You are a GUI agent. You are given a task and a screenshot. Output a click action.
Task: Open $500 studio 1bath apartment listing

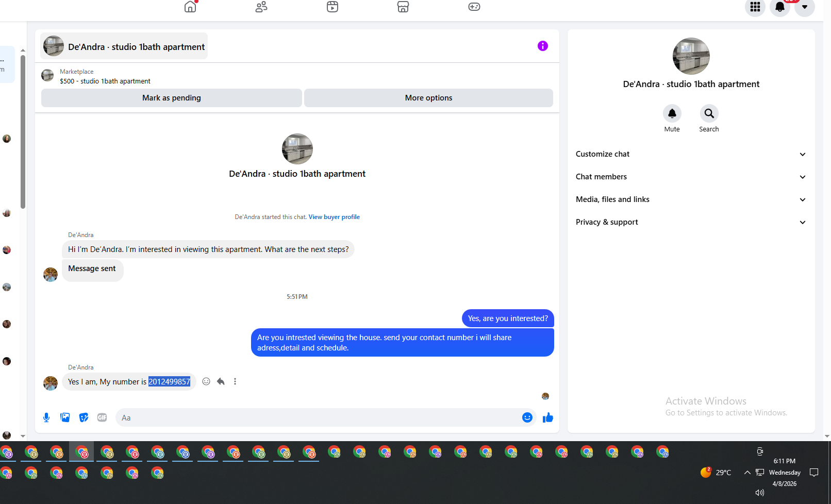105,81
